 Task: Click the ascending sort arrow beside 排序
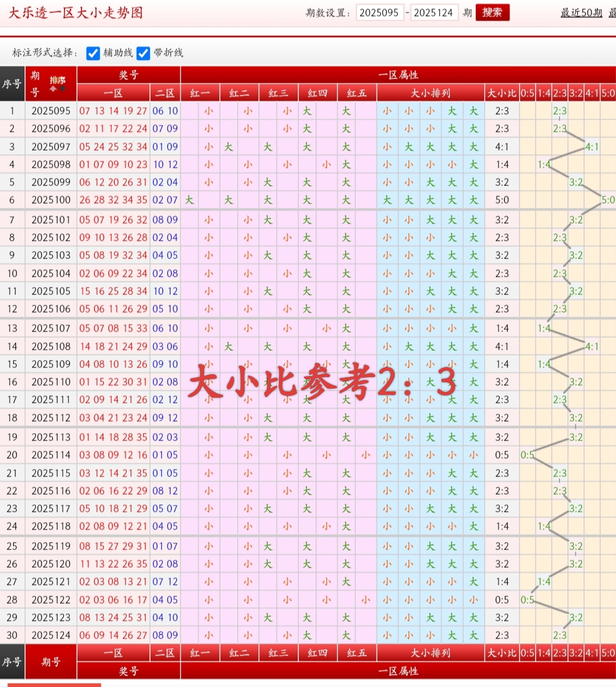click(x=52, y=88)
